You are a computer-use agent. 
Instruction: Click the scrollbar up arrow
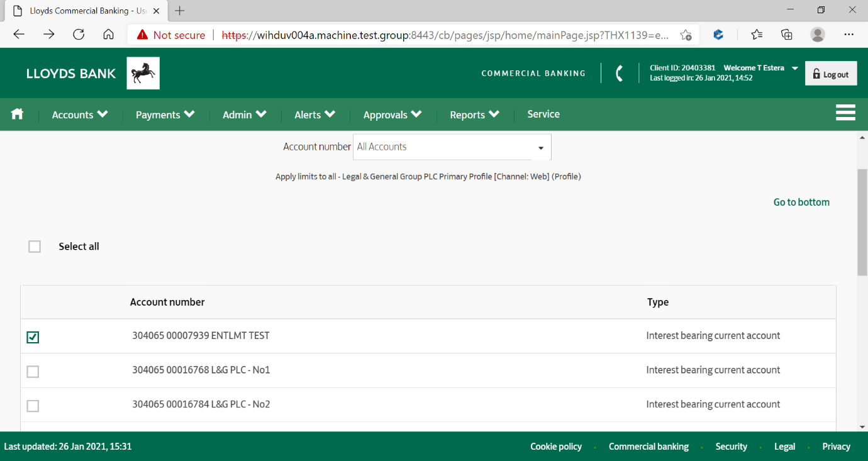tap(862, 136)
